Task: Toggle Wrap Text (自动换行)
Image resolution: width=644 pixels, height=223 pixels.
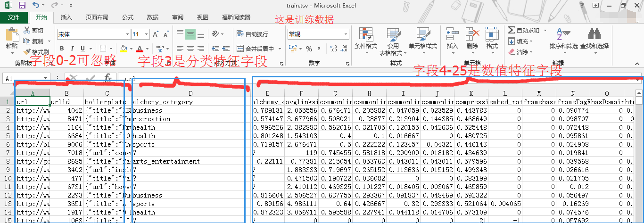Action: 252,34
